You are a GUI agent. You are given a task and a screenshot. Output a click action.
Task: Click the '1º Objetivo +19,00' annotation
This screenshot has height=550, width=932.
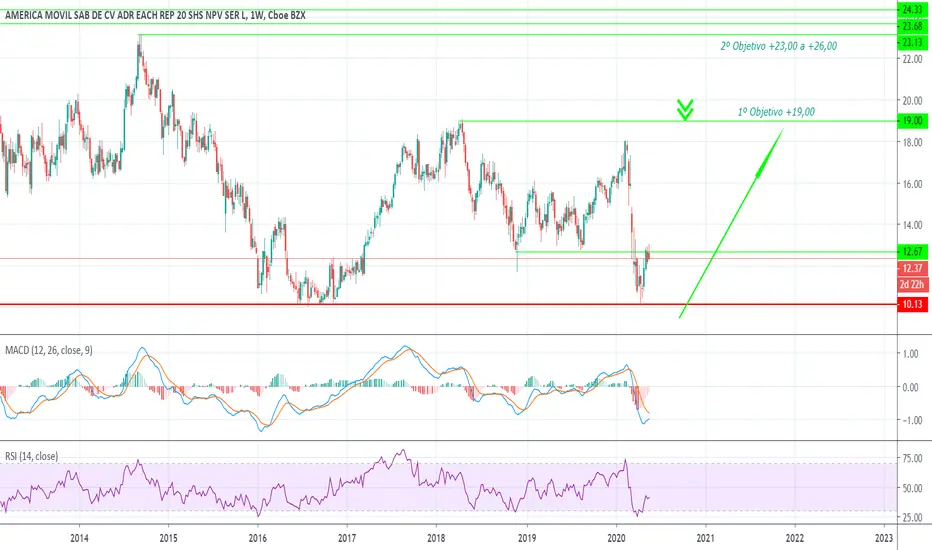(776, 112)
